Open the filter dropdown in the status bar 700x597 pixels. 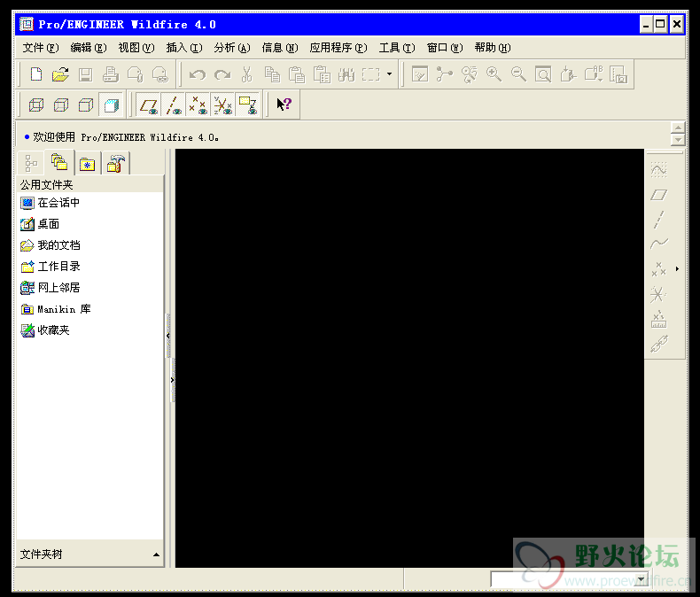641,579
